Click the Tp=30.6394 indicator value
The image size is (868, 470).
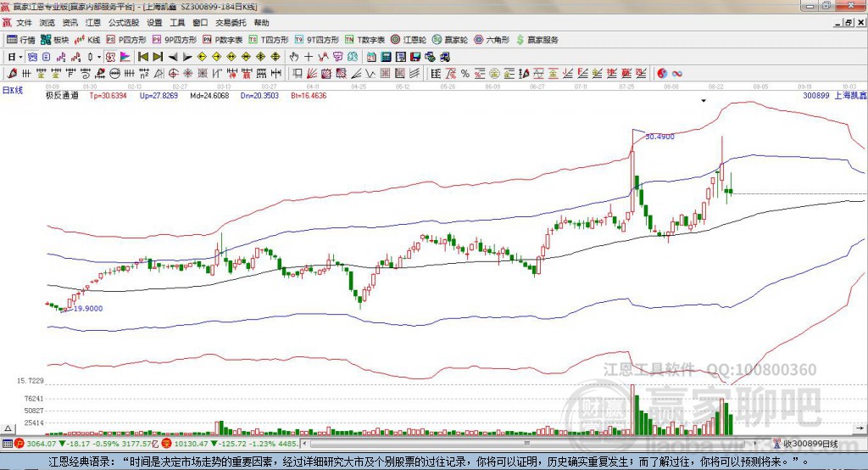pos(108,95)
